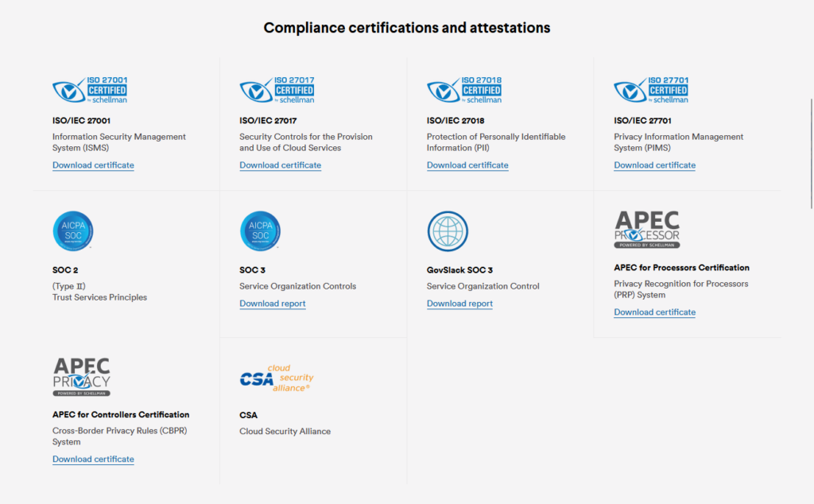Click the 'ISO/IEC 27018' title
Image resolution: width=814 pixels, height=504 pixels.
click(455, 120)
